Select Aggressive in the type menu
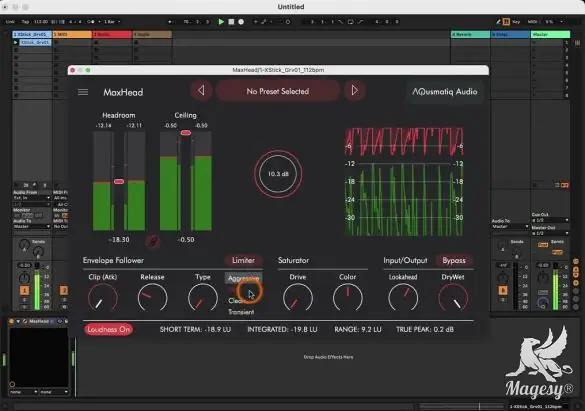 (x=243, y=278)
